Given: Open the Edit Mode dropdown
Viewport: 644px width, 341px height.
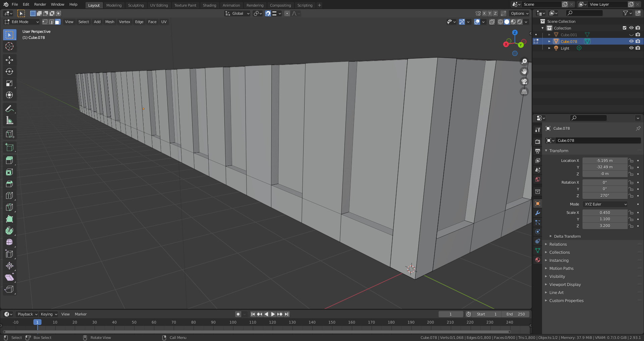Looking at the screenshot, I should click(22, 22).
